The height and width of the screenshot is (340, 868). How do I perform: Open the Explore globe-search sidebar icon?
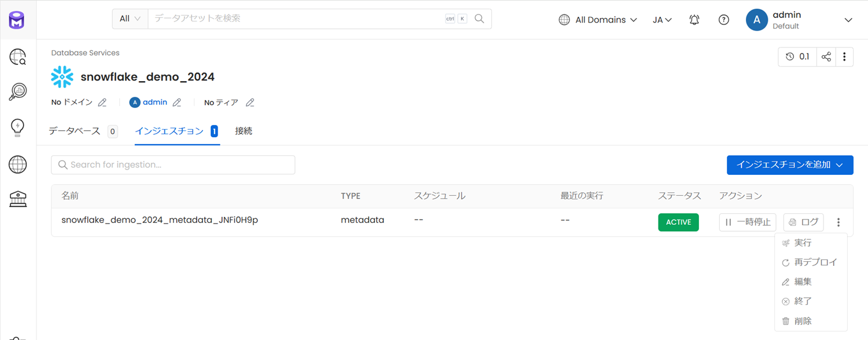tap(18, 57)
